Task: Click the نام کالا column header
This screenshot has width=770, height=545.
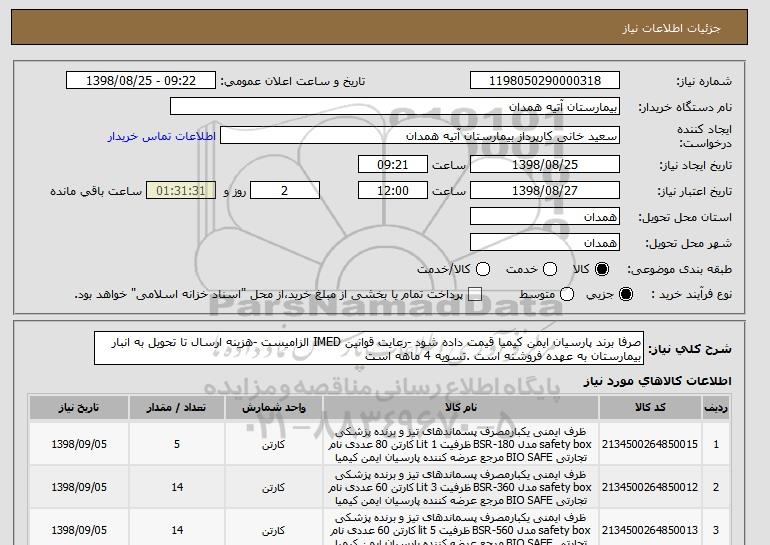Action: [x=461, y=408]
